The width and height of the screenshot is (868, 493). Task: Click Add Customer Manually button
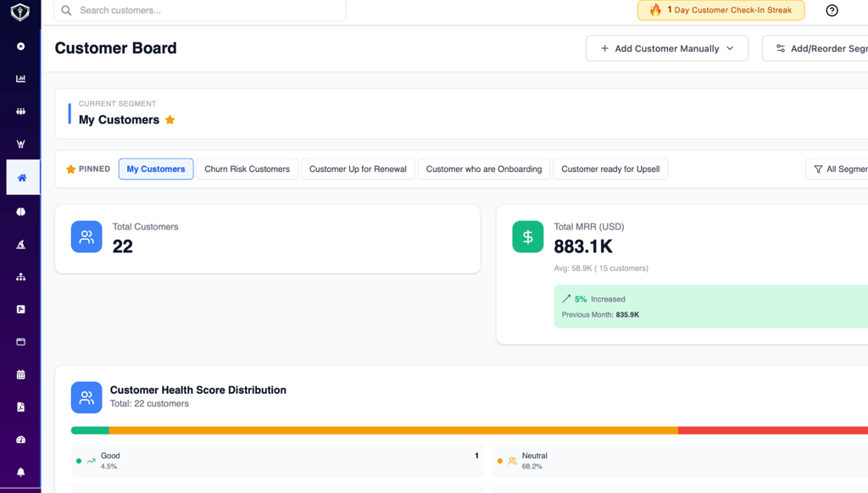tap(667, 48)
